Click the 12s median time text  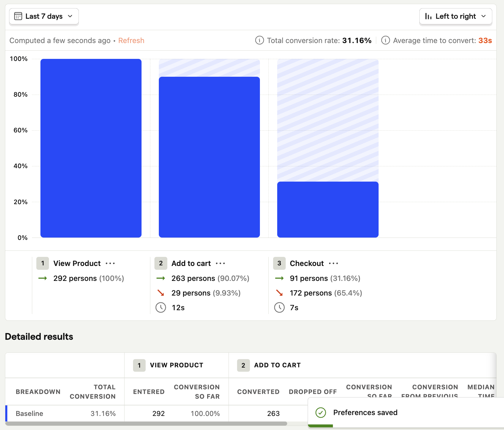coord(178,308)
